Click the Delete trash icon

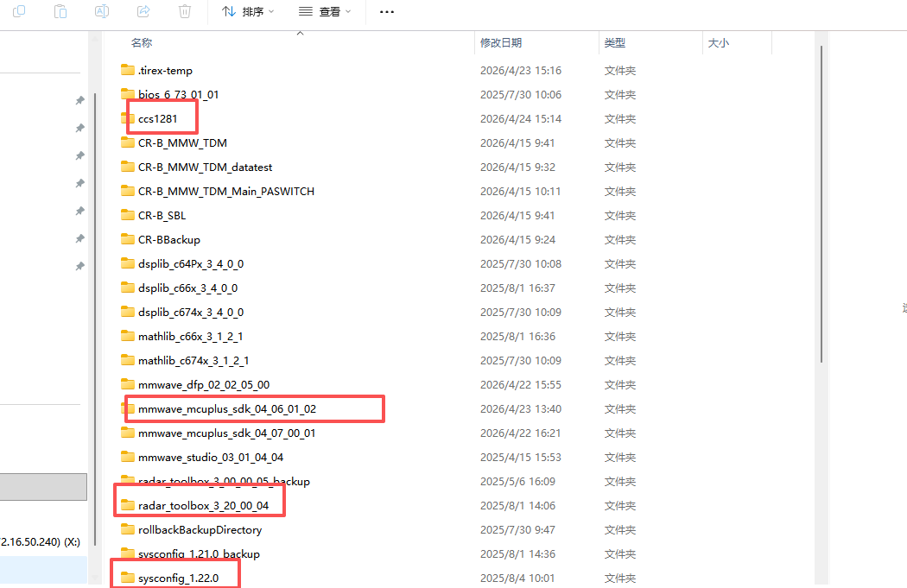(185, 11)
